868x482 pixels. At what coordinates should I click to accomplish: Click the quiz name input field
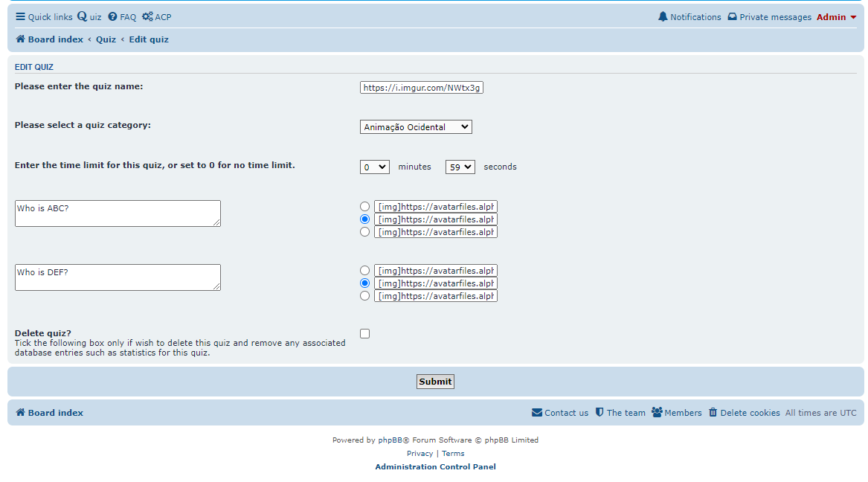coord(421,88)
